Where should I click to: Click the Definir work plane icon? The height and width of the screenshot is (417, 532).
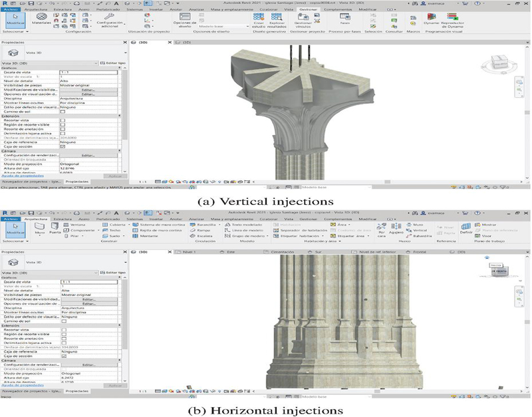click(466, 228)
